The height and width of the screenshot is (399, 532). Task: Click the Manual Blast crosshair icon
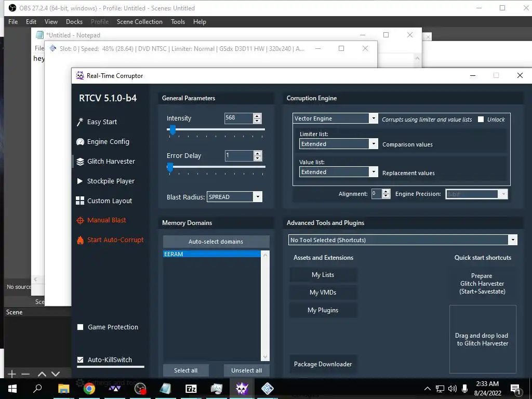tap(80, 220)
